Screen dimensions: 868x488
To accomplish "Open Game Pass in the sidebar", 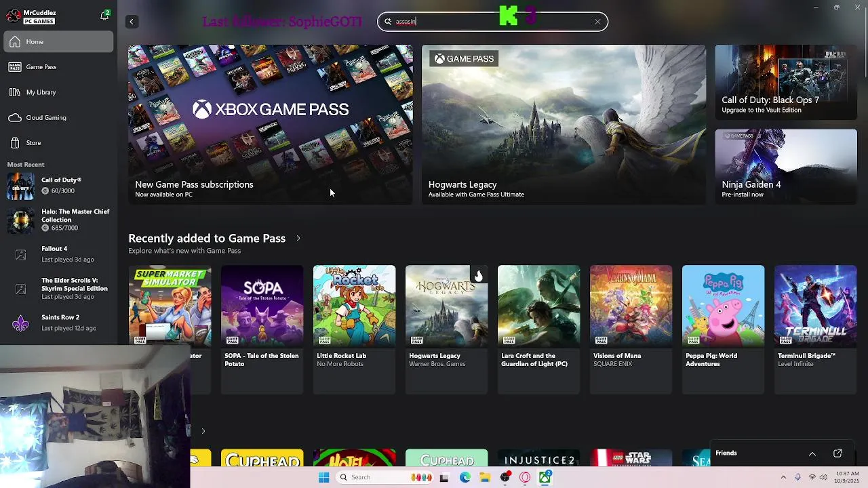I will 58,67.
